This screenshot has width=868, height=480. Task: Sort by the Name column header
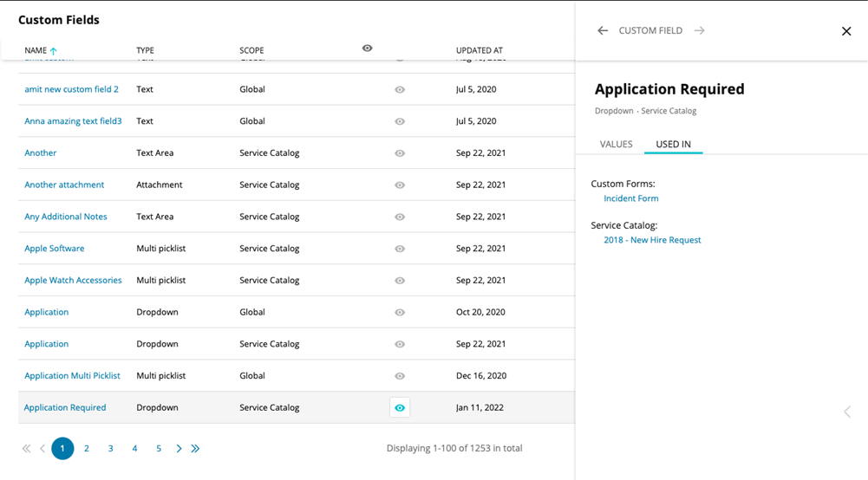36,51
